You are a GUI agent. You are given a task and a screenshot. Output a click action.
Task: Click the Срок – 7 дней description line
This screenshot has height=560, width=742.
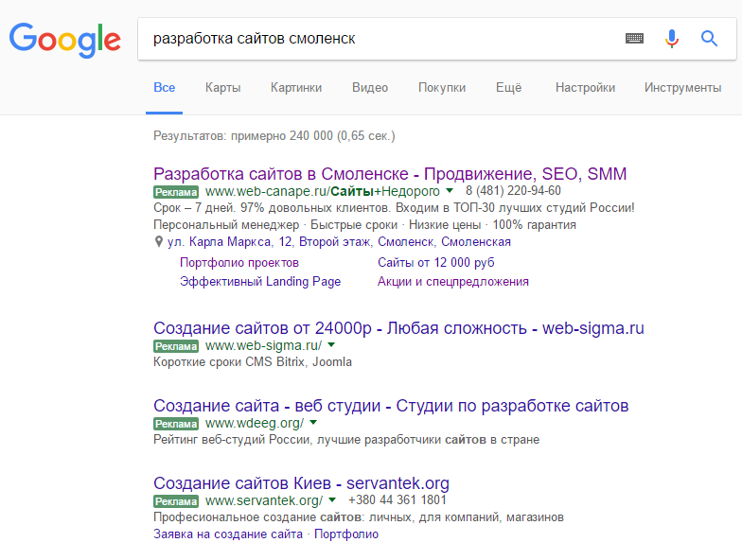click(394, 208)
